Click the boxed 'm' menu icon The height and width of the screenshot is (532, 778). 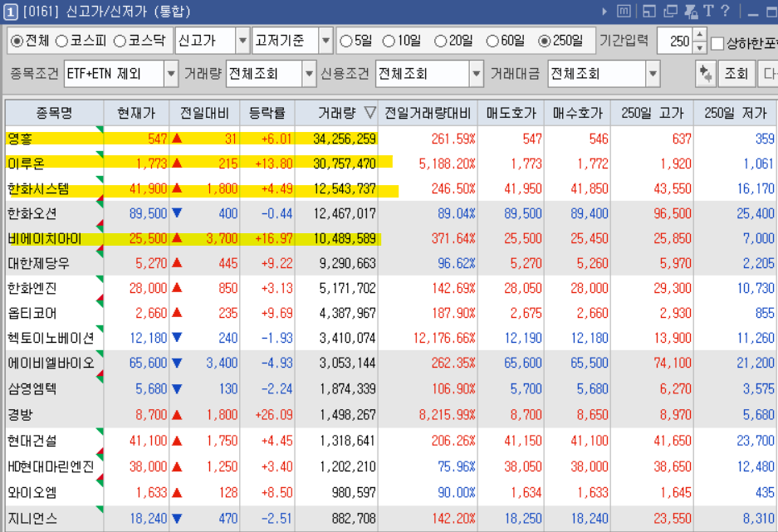tap(624, 11)
